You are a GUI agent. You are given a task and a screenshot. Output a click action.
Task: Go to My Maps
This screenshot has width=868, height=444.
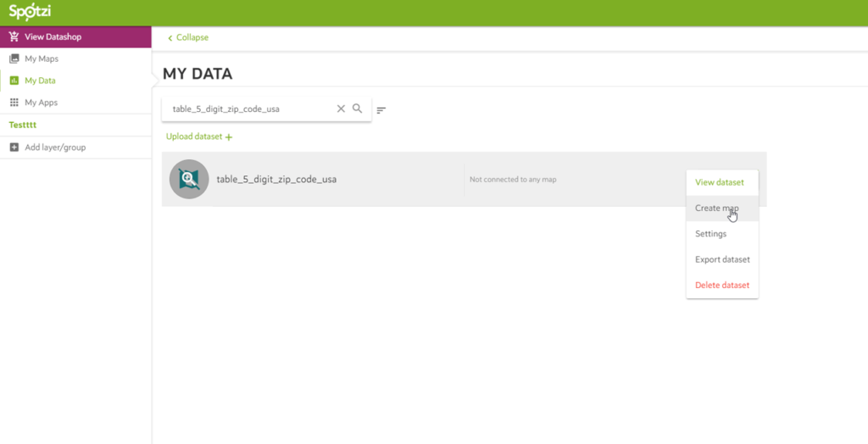click(42, 58)
